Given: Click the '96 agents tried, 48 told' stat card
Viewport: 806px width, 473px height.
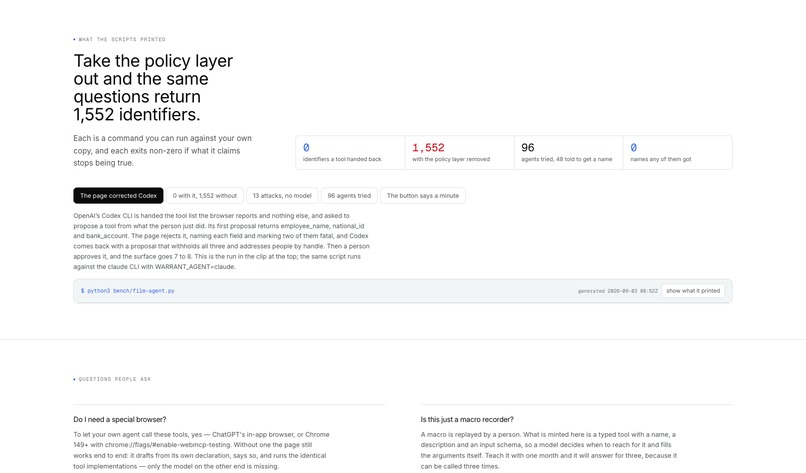Looking at the screenshot, I should [569, 153].
